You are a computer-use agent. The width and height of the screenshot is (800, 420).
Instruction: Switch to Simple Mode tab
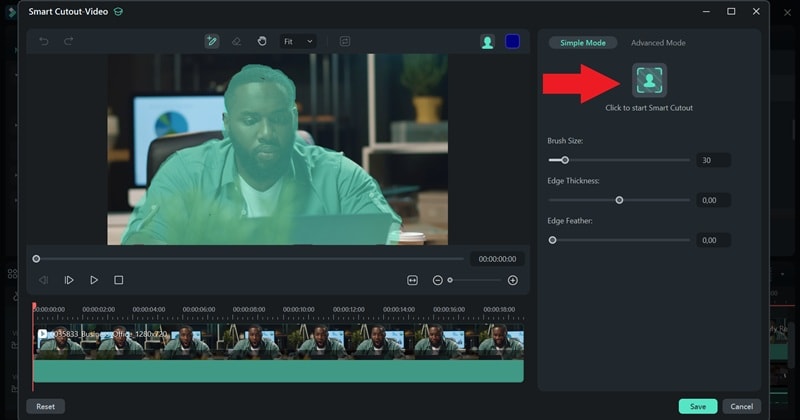(583, 43)
